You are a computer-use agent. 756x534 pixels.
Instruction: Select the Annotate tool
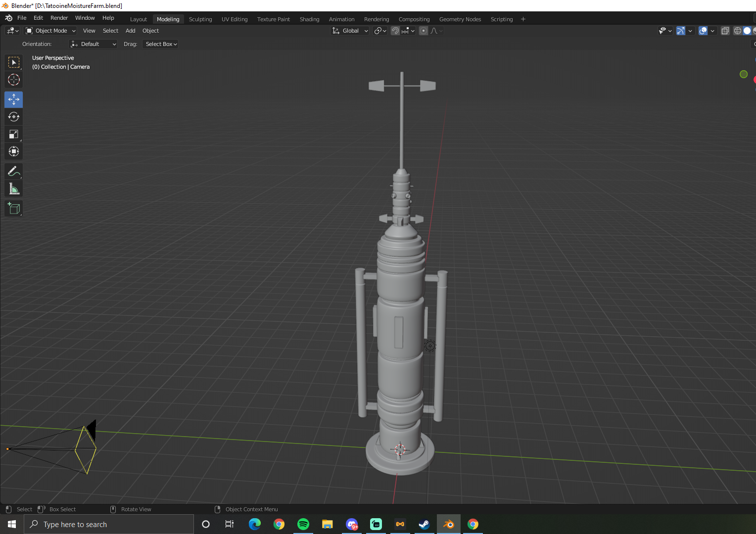pos(14,172)
